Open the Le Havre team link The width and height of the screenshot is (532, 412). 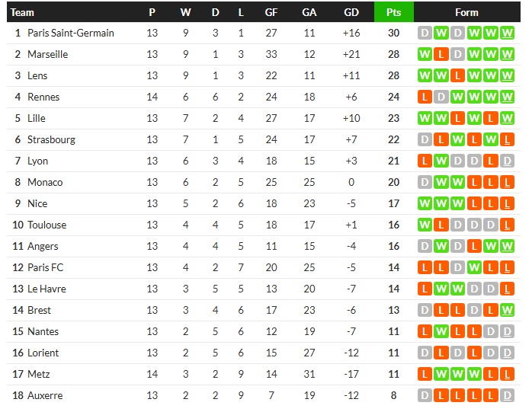46,289
